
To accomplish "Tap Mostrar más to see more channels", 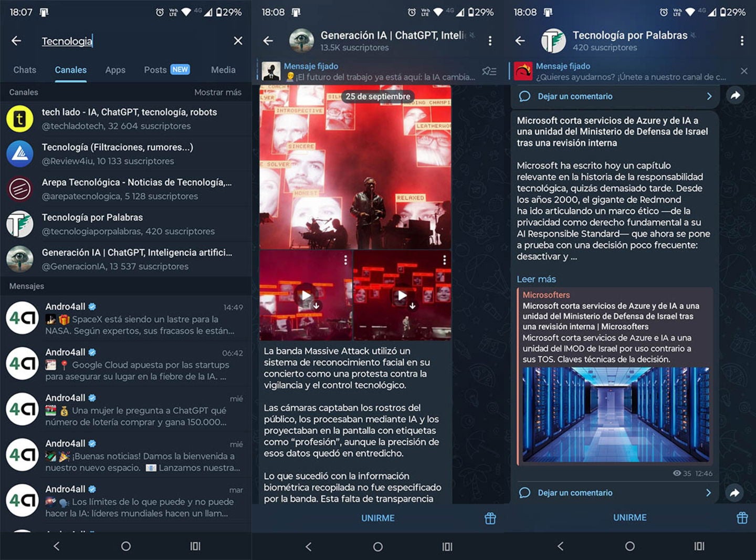I will coord(218,92).
